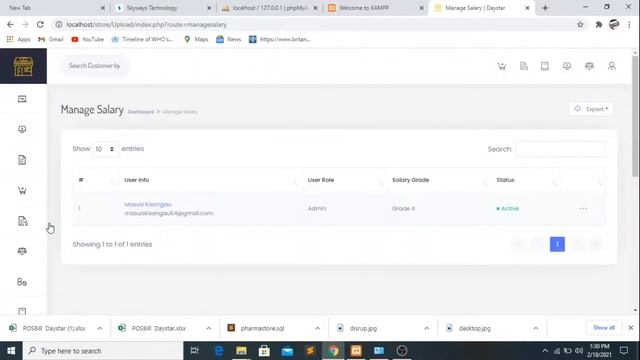Open the Masua Kisangau user link

148,204
